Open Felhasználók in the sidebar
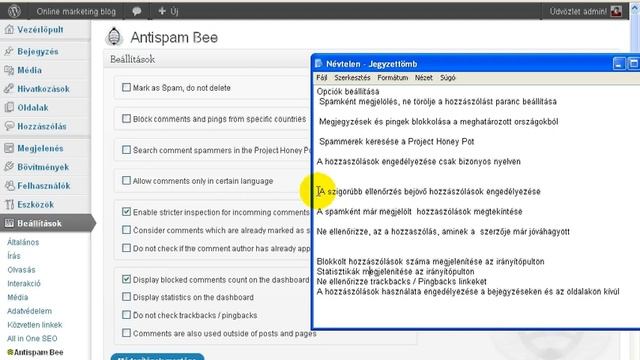 coord(44,186)
